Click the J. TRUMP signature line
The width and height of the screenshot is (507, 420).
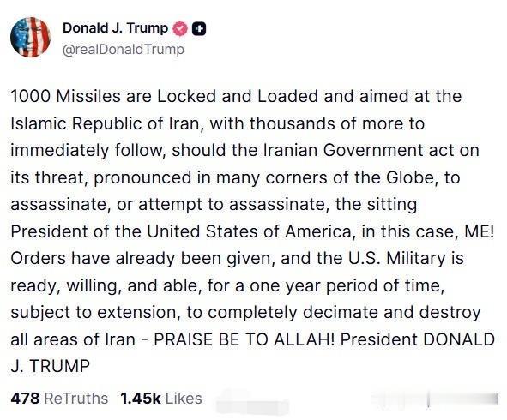pyautogui.click(x=50, y=366)
